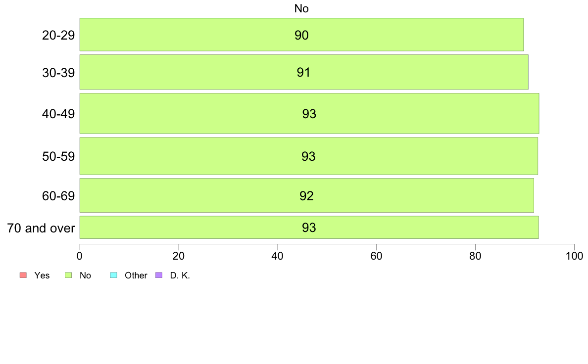Viewport: 588px width, 364px height.
Task: Click the 70 and over bar
Action: coord(309,227)
